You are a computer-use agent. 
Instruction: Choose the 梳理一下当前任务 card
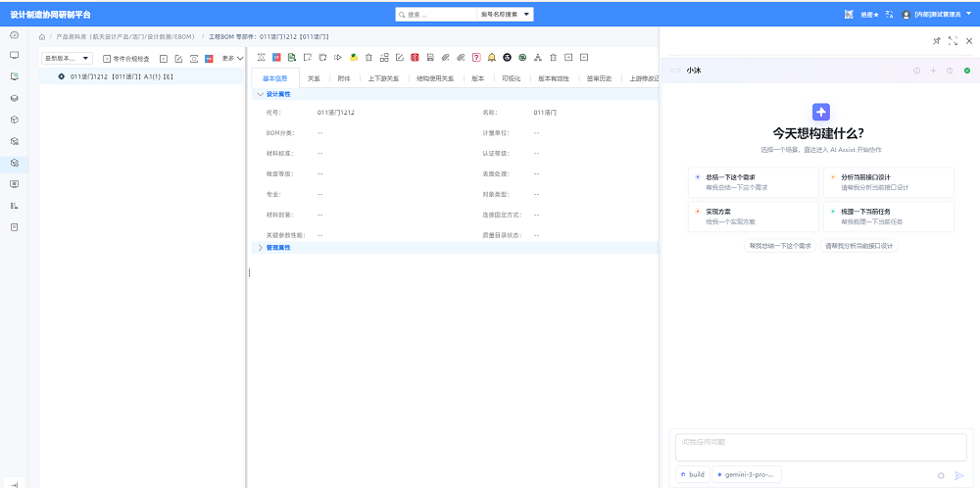point(888,217)
